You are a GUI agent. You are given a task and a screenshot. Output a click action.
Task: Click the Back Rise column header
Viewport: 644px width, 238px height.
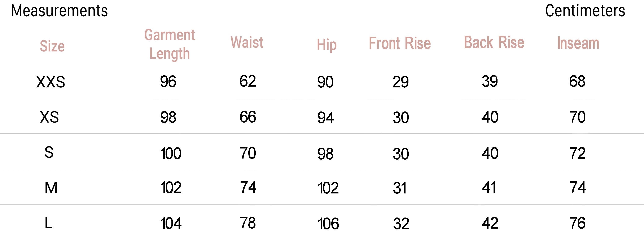[x=494, y=42]
